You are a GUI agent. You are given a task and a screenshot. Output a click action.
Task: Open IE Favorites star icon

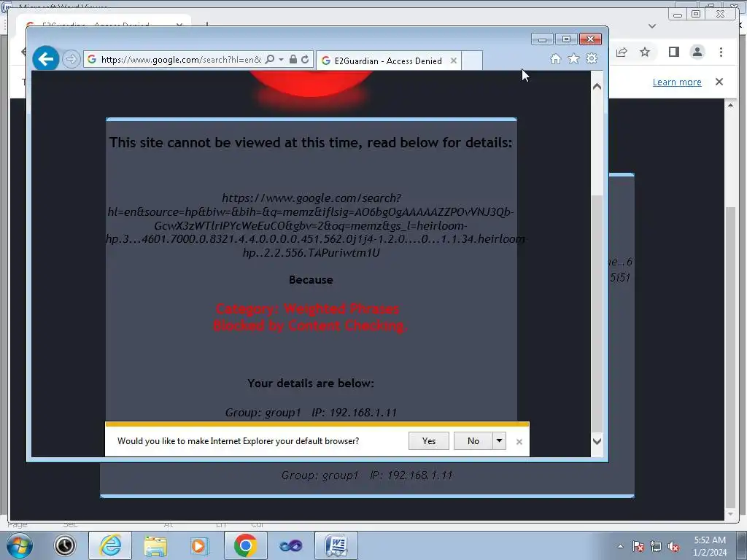point(573,58)
